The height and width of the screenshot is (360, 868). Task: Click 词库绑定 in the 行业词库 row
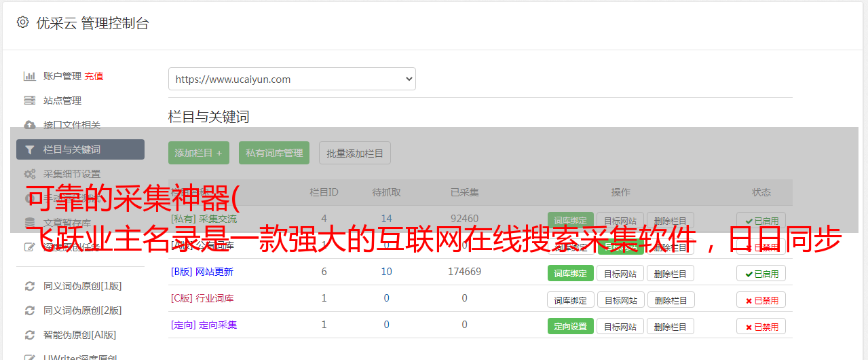point(571,300)
